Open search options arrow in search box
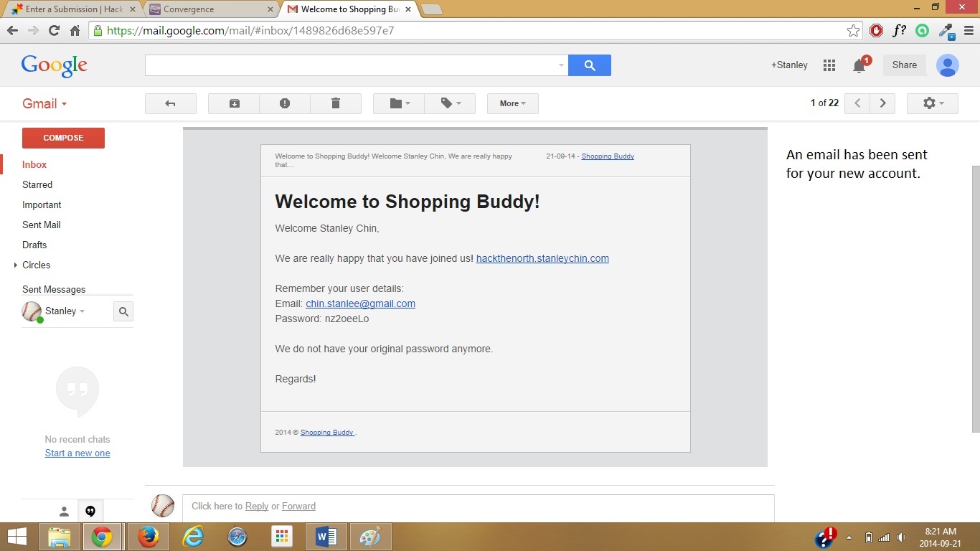Viewport: 980px width, 551px height. (561, 65)
